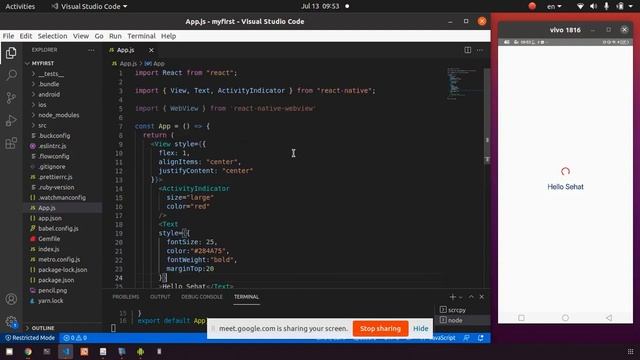Image resolution: width=640 pixels, height=360 pixels.
Task: Open the Show Applications grid
Action: (x=631, y=351)
